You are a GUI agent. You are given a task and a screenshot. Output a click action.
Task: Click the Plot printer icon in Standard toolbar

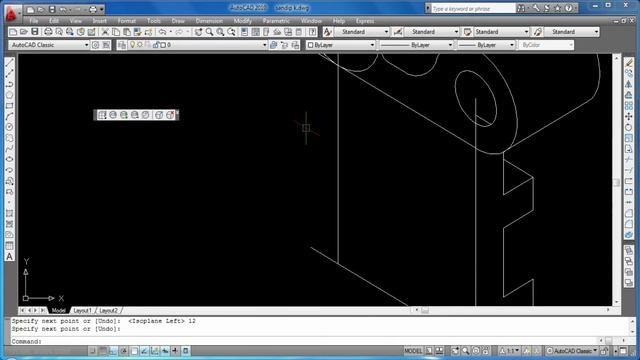tap(48, 32)
